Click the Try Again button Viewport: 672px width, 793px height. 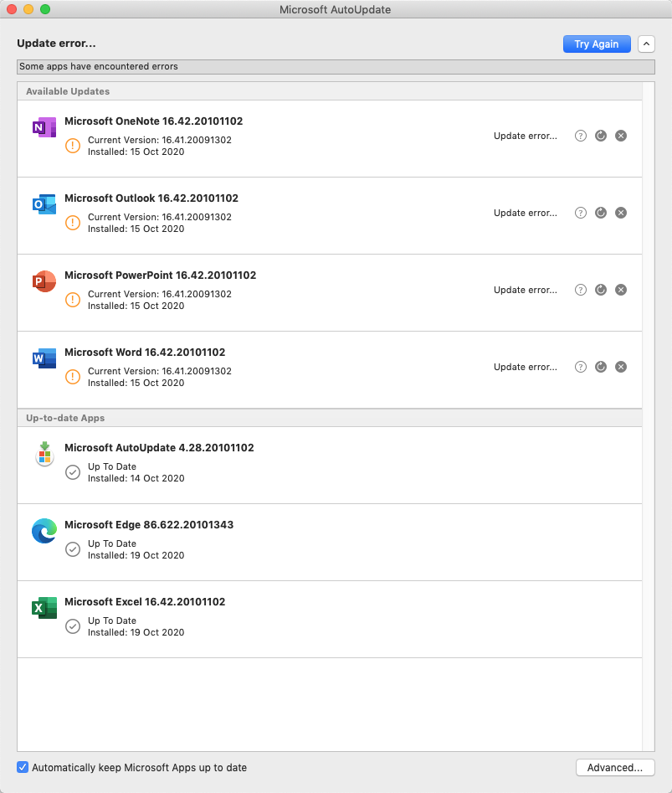(597, 44)
